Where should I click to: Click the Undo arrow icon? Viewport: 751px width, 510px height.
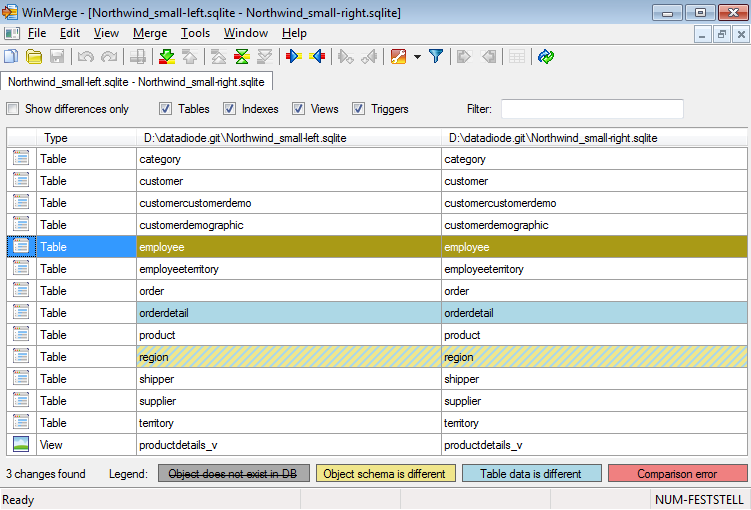click(86, 57)
